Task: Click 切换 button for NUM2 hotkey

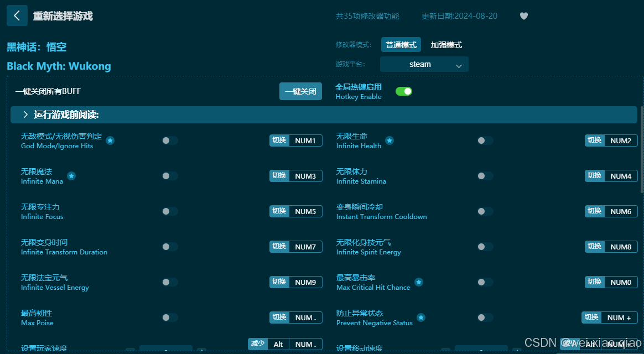Action: 595,140
